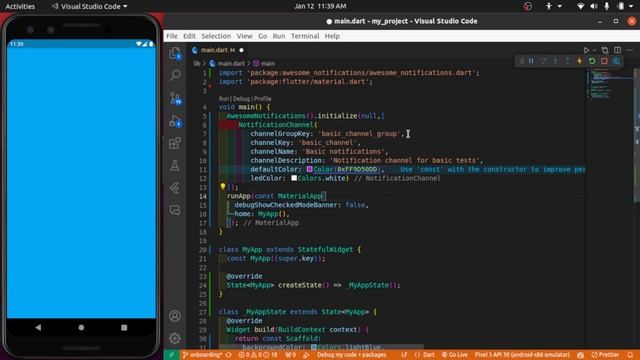Image resolution: width=640 pixels, height=360 pixels.
Task: Open the Accounts menu icon
Action: click(175, 316)
